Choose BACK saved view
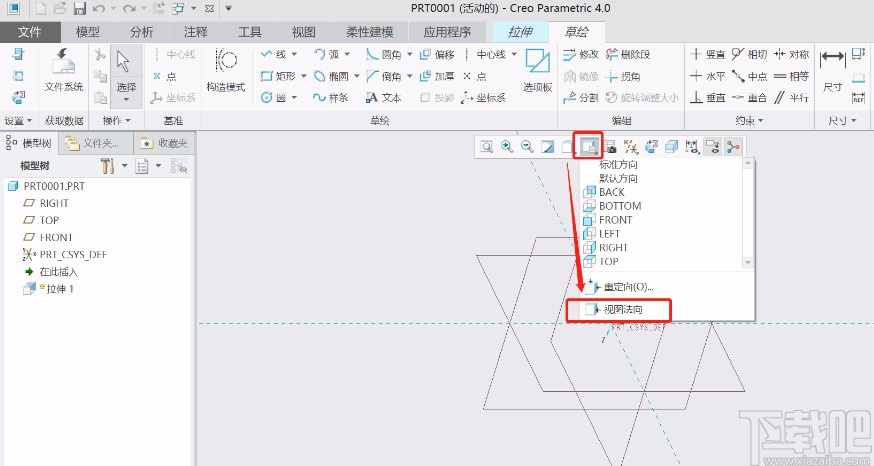Image resolution: width=874 pixels, height=466 pixels. pyautogui.click(x=604, y=192)
